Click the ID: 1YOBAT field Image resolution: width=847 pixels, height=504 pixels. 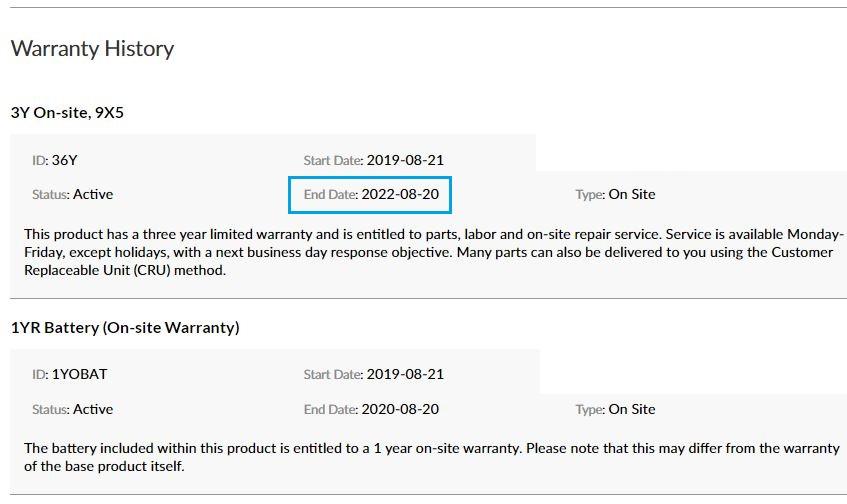(70, 374)
